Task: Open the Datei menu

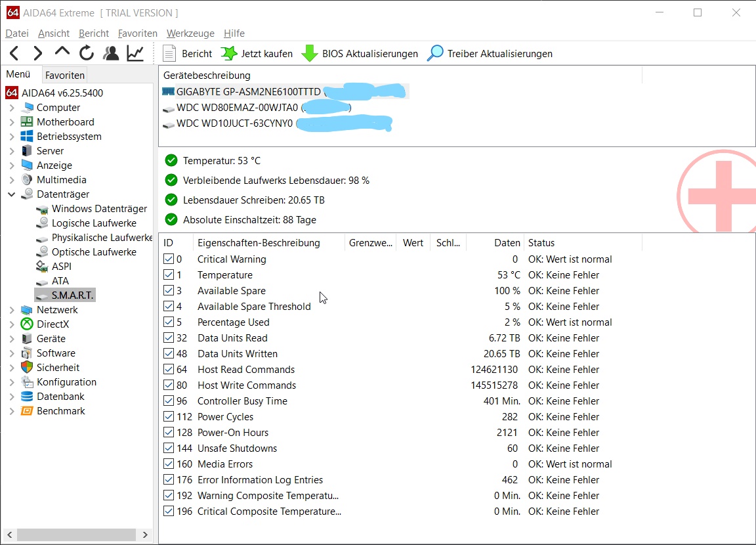Action: (x=17, y=33)
